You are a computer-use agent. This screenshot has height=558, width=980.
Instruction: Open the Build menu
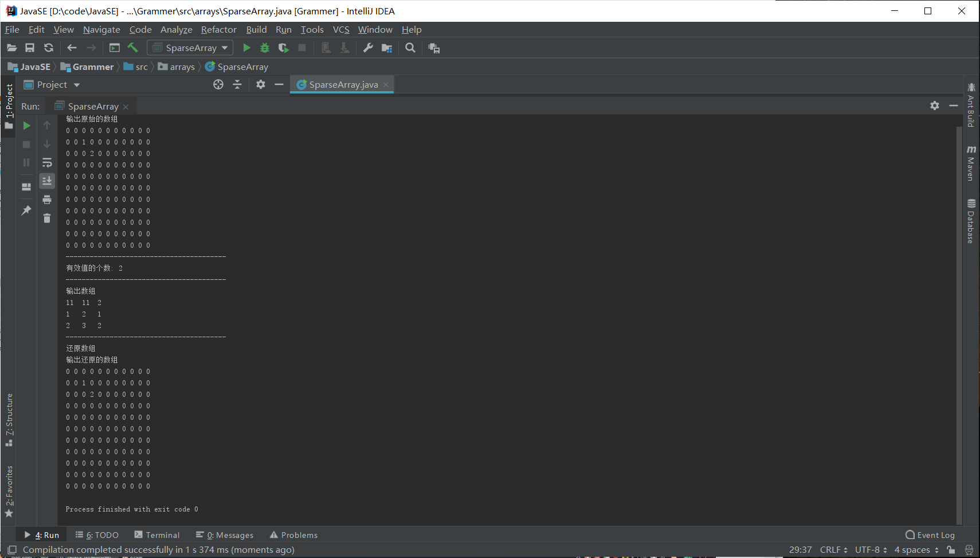(256, 30)
